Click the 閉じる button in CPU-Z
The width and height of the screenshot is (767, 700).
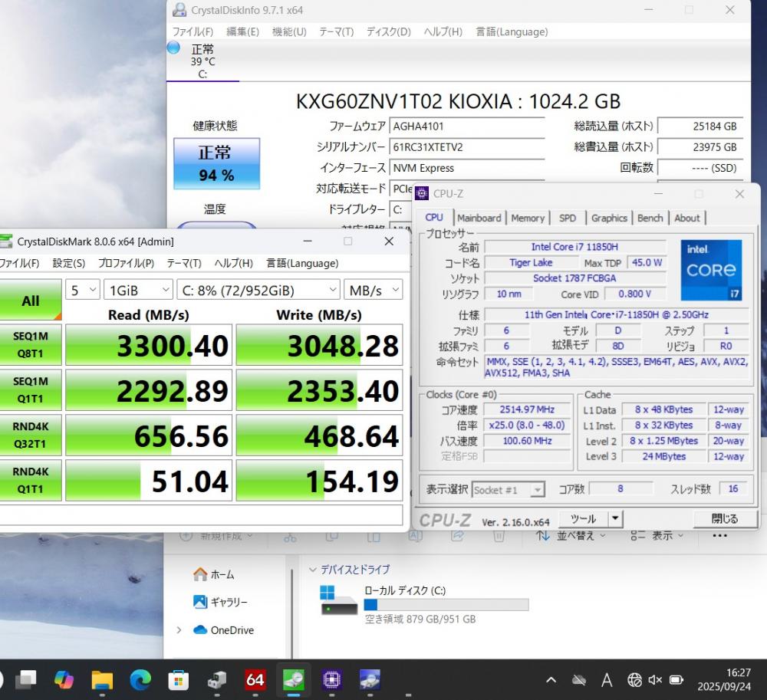click(724, 519)
